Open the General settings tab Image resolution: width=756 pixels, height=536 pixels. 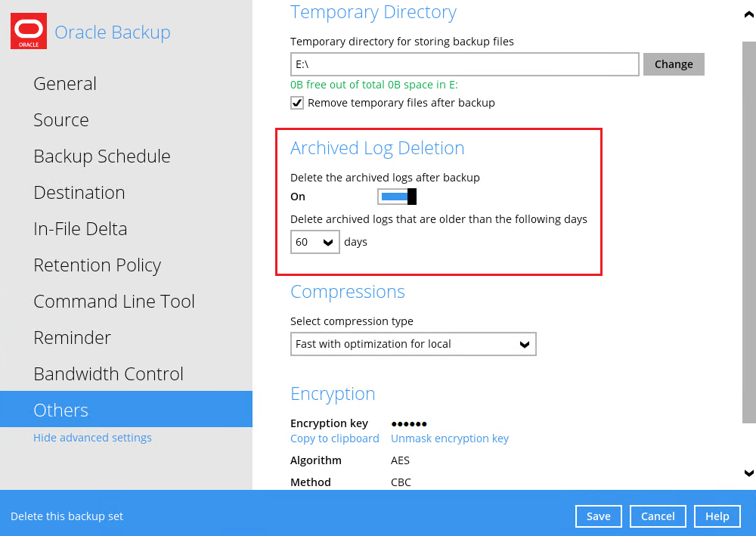65,84
